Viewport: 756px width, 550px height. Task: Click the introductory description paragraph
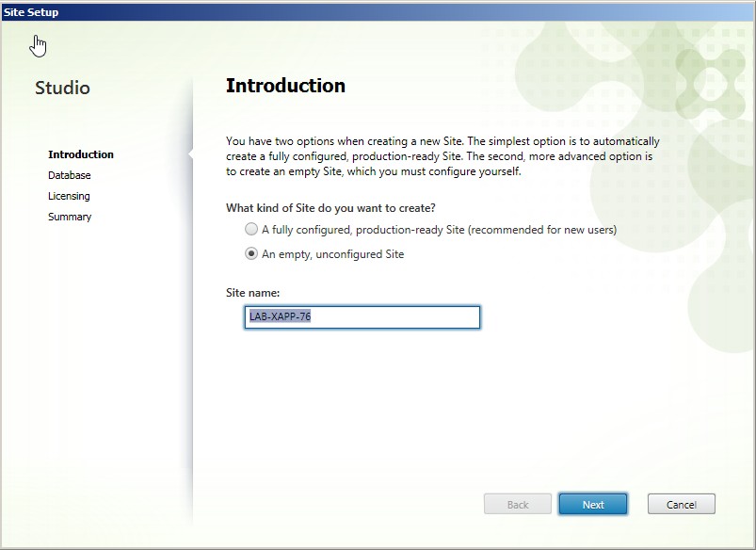[x=442, y=156]
